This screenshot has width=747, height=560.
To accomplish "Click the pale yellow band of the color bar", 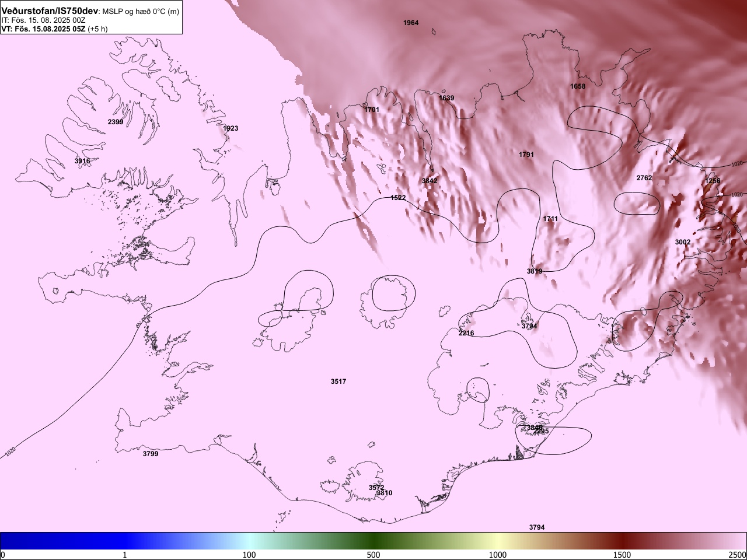I will pos(498,541).
